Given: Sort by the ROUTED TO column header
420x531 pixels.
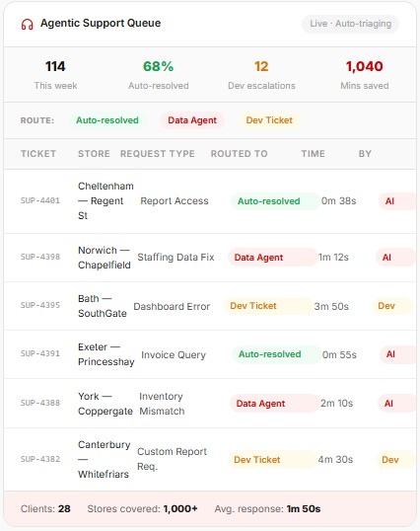Looking at the screenshot, I should click(239, 154).
